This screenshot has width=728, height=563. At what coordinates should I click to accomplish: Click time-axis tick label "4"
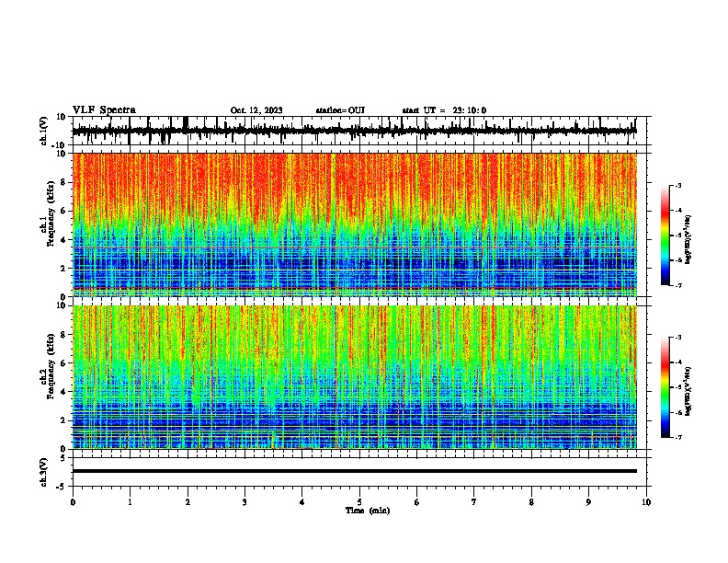[x=302, y=502]
